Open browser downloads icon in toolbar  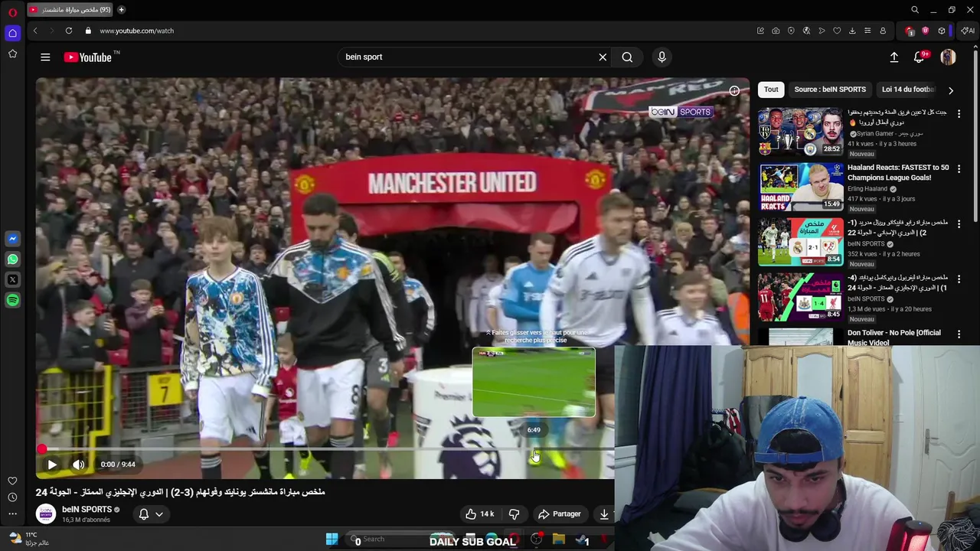pyautogui.click(x=852, y=31)
